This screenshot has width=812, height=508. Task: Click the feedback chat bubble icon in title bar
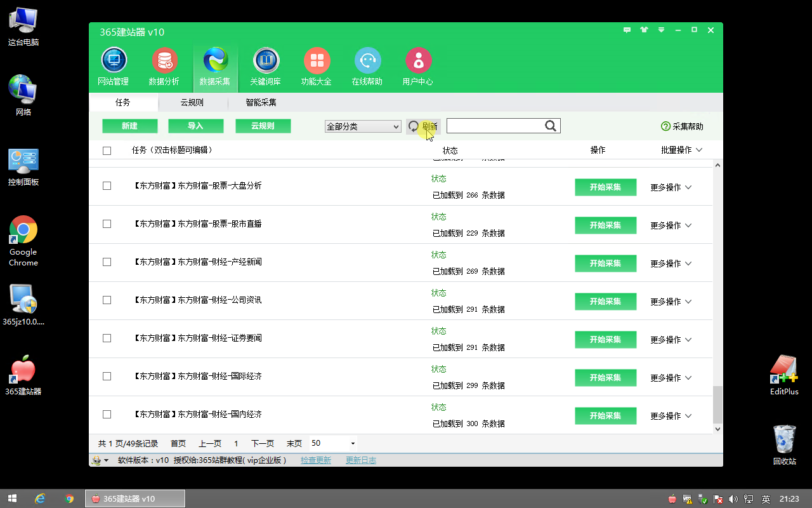627,30
